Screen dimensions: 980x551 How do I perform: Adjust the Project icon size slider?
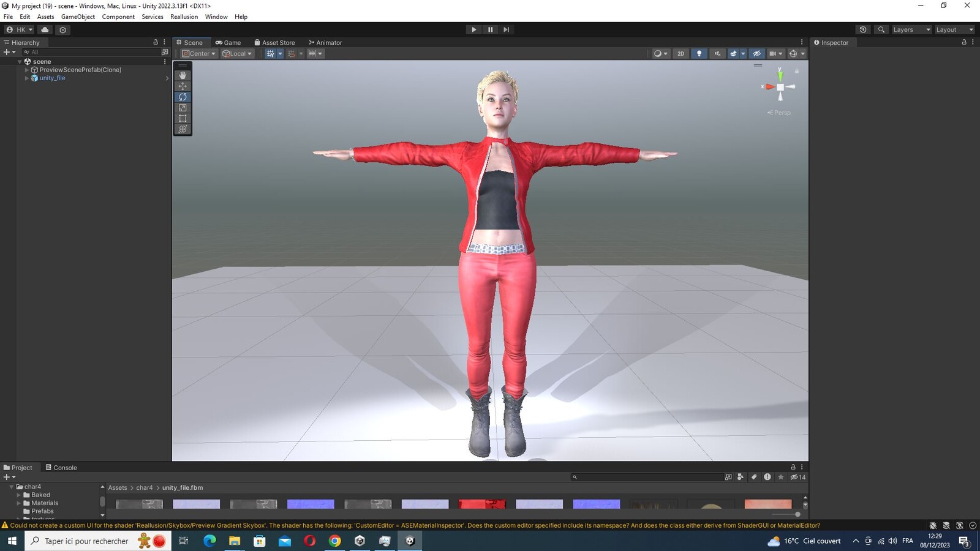pos(786,514)
